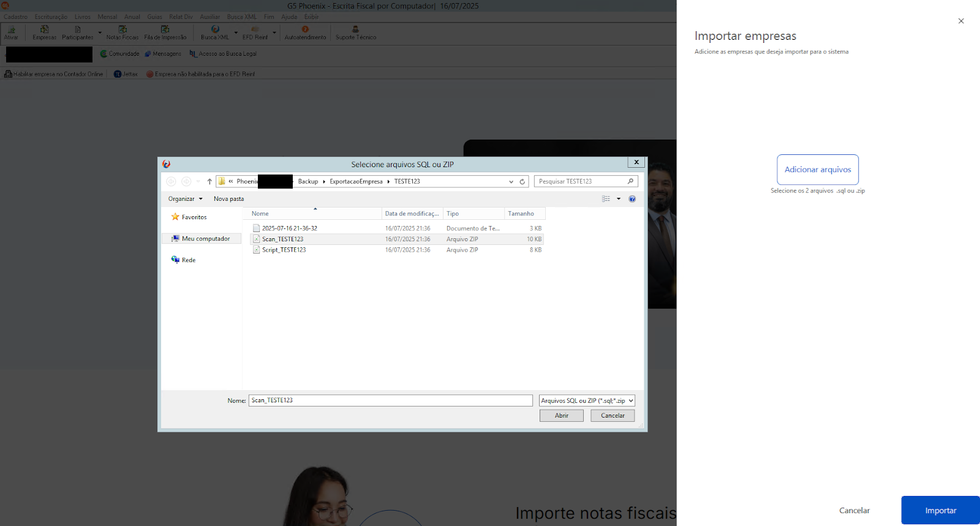Open the Jettax shortcut

[126, 74]
